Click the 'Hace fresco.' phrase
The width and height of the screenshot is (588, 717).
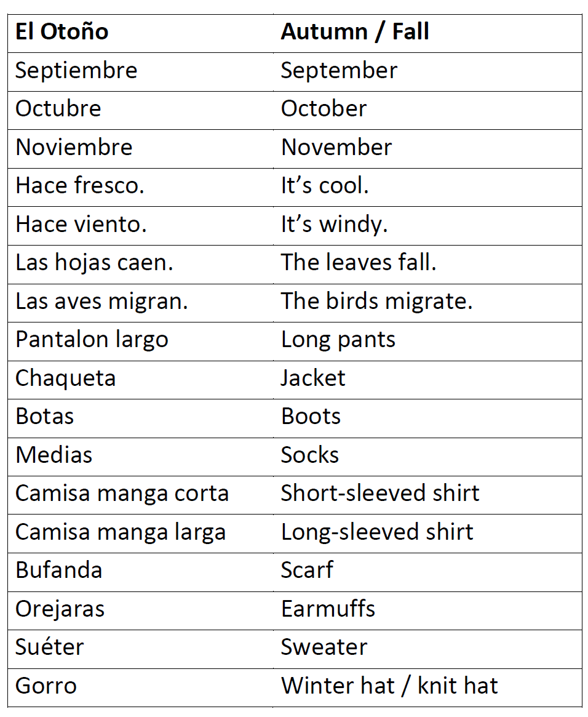80,186
